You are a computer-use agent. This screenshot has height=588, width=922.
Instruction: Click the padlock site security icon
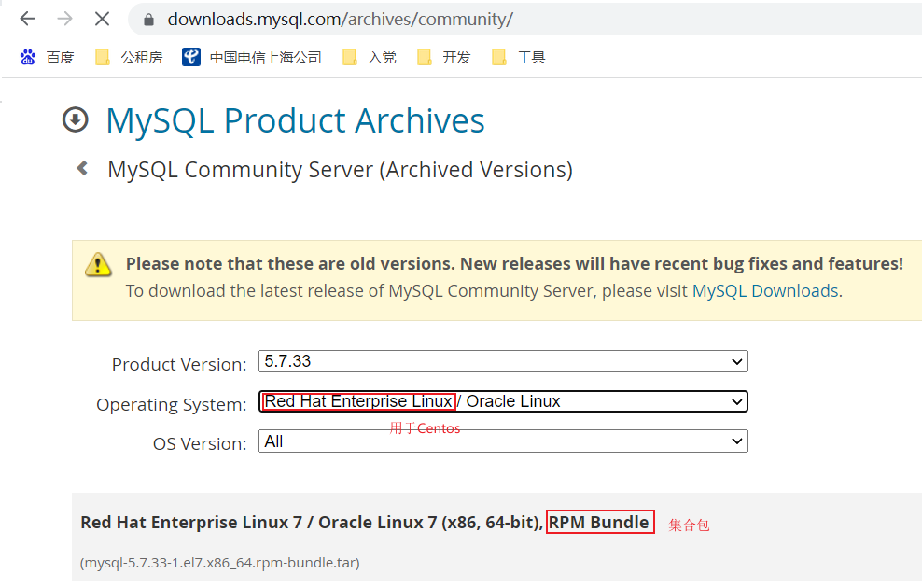[147, 20]
